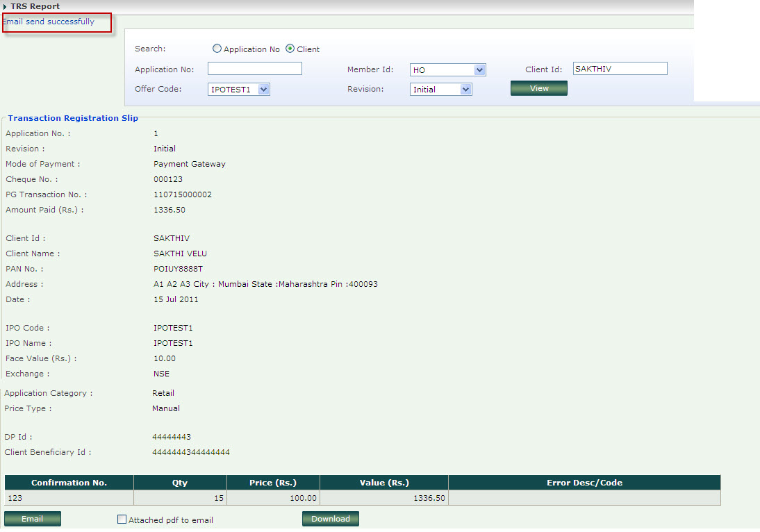Click the Price (Rs.) column header
The height and width of the screenshot is (532, 760).
273,483
